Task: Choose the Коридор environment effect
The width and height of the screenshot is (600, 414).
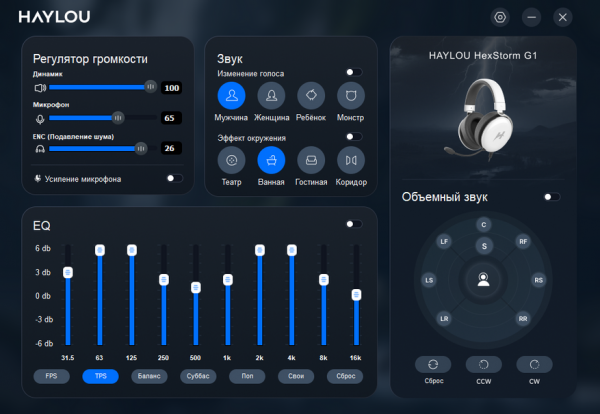Action: [351, 160]
